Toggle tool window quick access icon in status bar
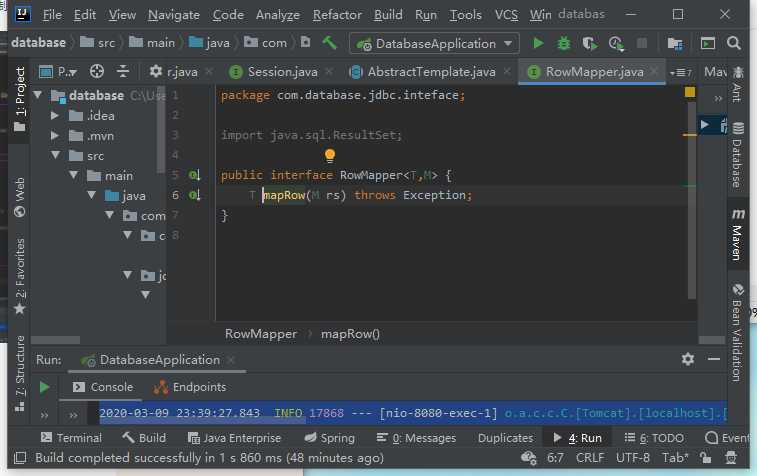The image size is (757, 476). click(x=20, y=457)
